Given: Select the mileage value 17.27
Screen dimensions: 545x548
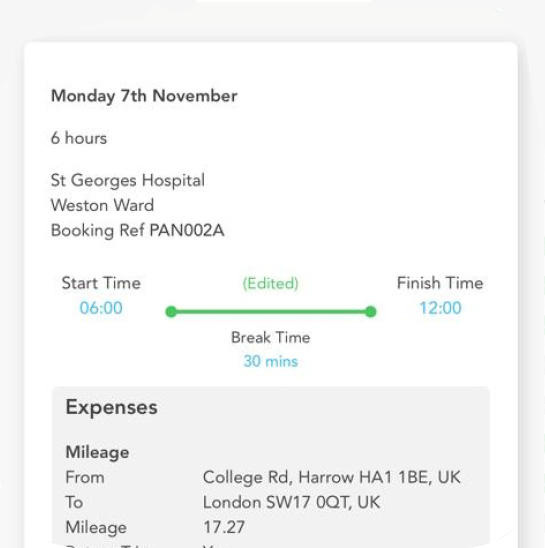Looking at the screenshot, I should tap(224, 527).
